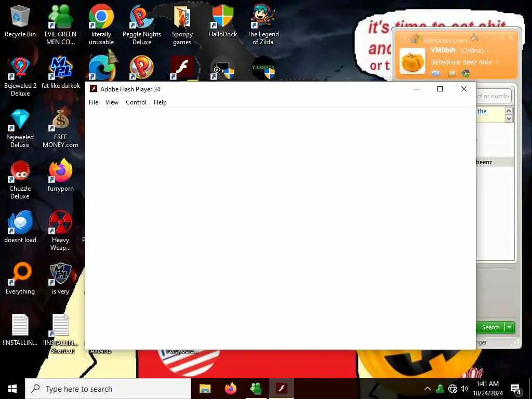
Task: Open network settings tray icon
Action: pos(453,389)
